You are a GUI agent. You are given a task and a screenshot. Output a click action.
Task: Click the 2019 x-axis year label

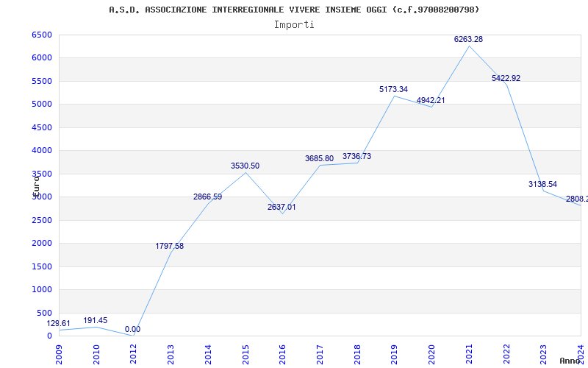tap(394, 355)
